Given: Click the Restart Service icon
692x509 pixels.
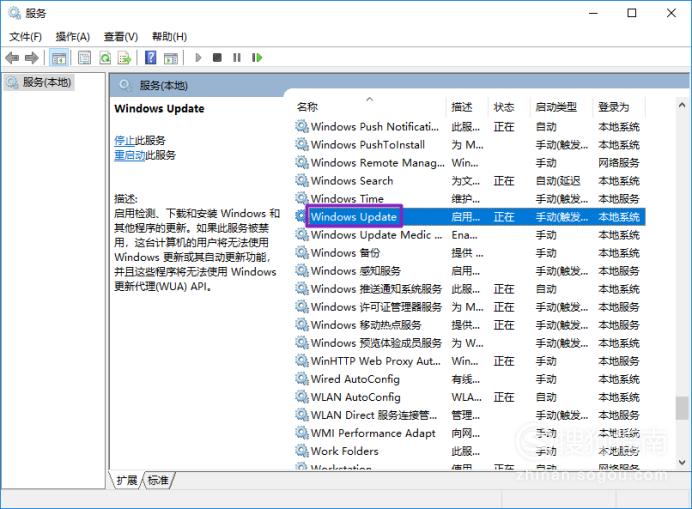Looking at the screenshot, I should click(257, 57).
